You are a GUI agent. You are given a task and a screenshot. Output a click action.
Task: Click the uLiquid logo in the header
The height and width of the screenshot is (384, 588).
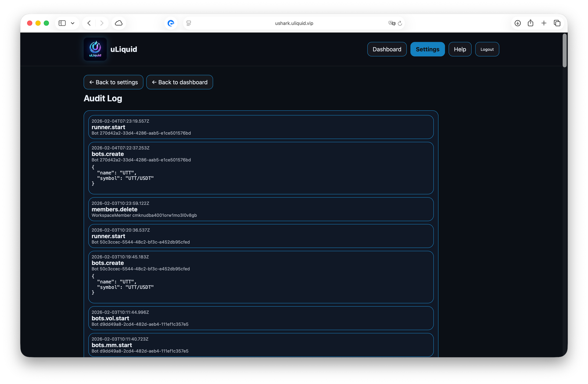click(x=95, y=49)
